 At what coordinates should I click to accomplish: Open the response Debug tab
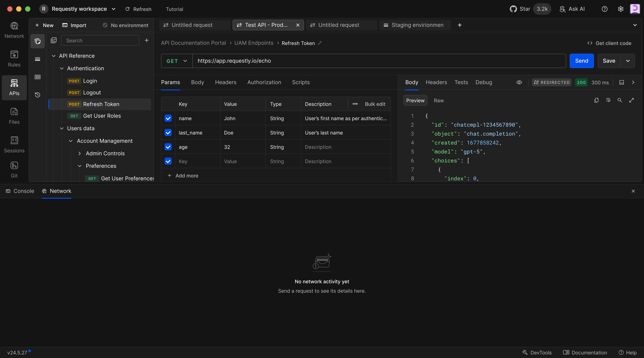click(484, 82)
